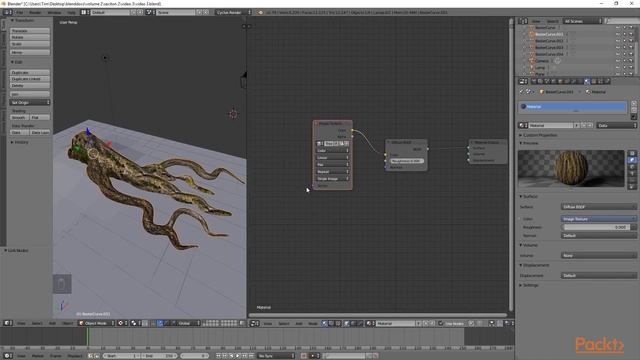
Task: Click the Duplicate Linked button
Action: point(30,79)
